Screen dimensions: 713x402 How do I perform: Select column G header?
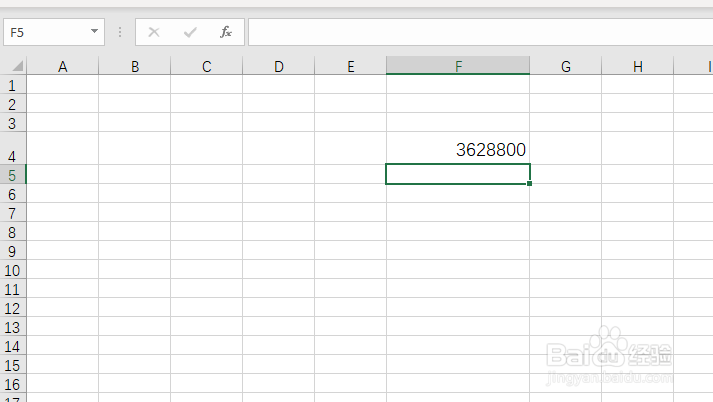(x=566, y=66)
